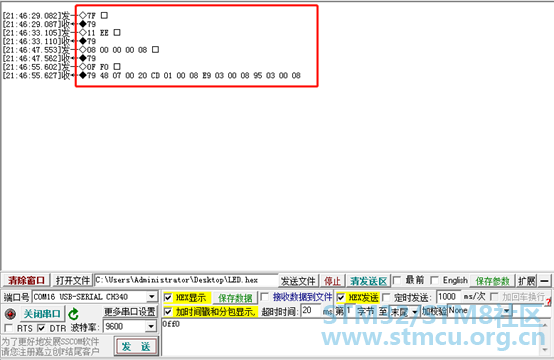
Task: Uncheck the DTR checkbox
Action: (41, 328)
